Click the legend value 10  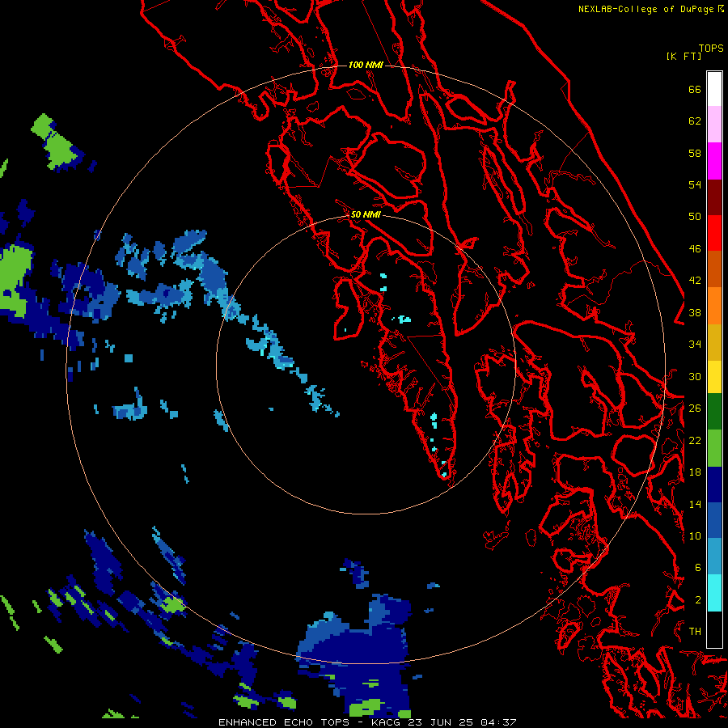(x=695, y=535)
